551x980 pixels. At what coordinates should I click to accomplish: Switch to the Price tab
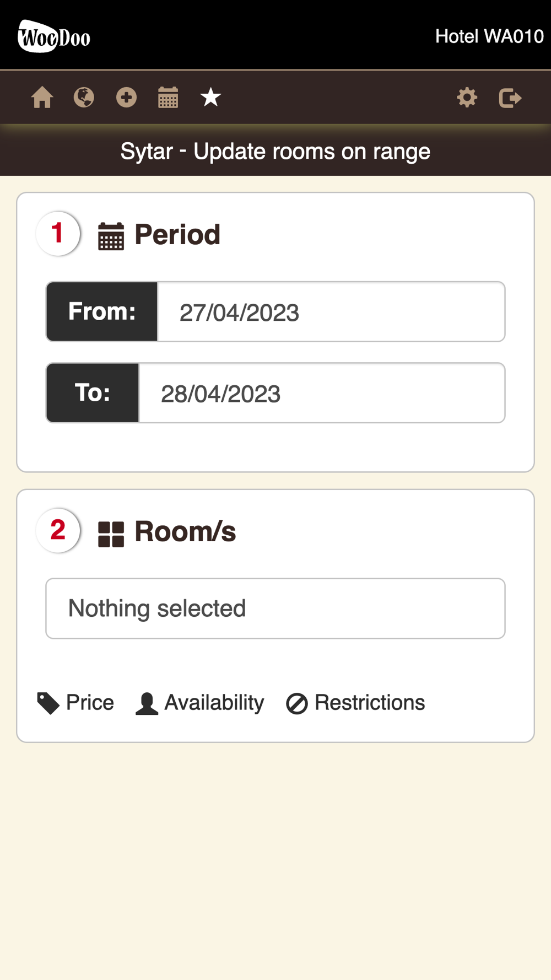(x=76, y=703)
